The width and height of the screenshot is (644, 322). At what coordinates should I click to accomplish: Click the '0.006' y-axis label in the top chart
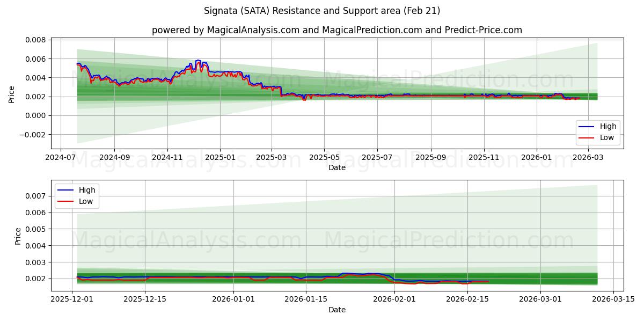click(x=36, y=58)
